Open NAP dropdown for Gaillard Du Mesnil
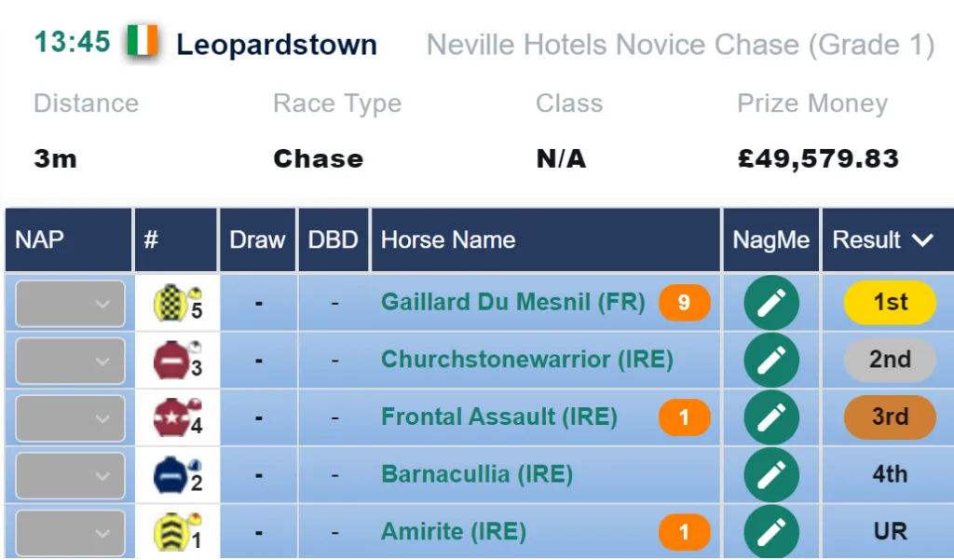 (x=71, y=303)
